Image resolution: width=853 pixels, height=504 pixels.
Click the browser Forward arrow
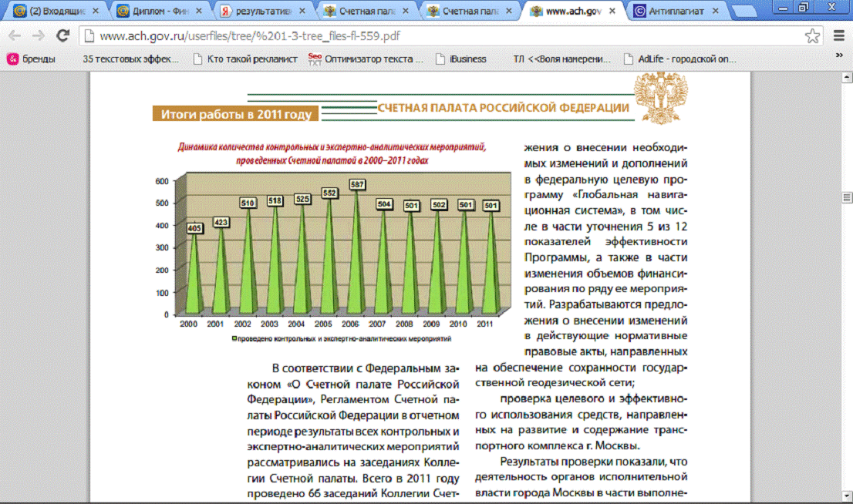37,36
